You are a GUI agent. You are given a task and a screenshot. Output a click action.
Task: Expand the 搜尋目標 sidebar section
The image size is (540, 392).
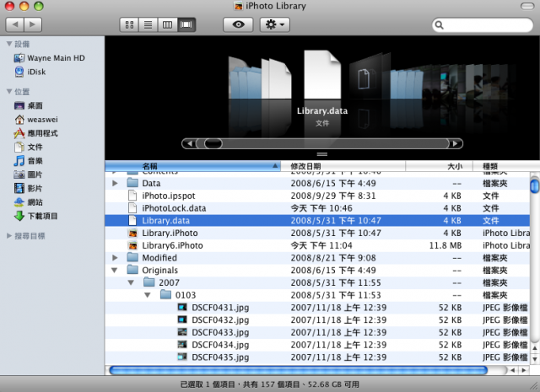point(9,236)
